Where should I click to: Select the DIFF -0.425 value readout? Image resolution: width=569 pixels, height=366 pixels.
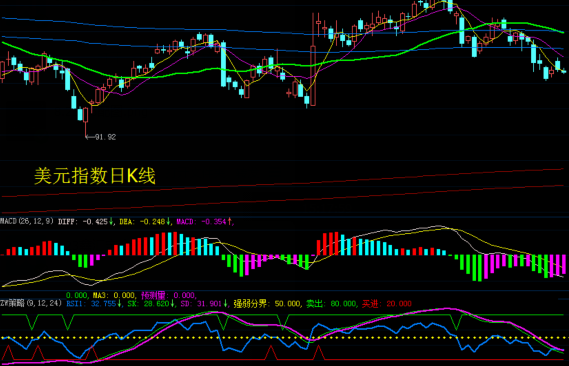[83, 221]
